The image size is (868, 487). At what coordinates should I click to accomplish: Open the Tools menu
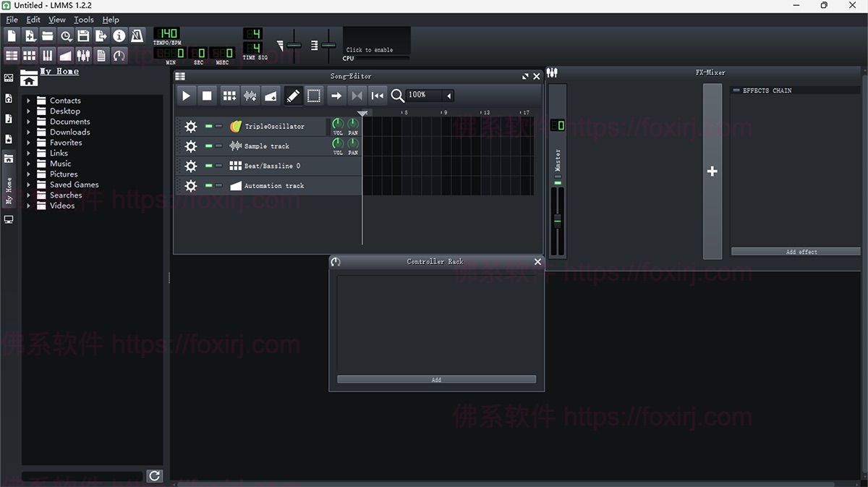[x=83, y=20]
